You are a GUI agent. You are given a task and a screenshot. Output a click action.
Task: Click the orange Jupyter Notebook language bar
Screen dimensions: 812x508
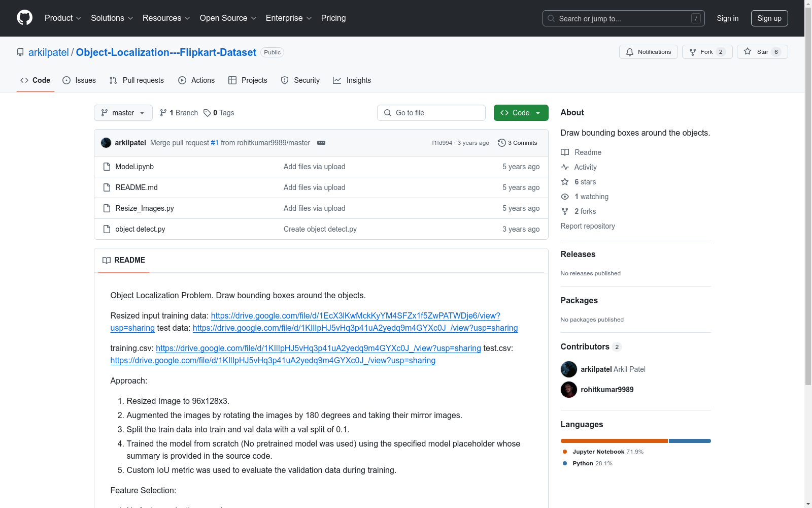614,441
